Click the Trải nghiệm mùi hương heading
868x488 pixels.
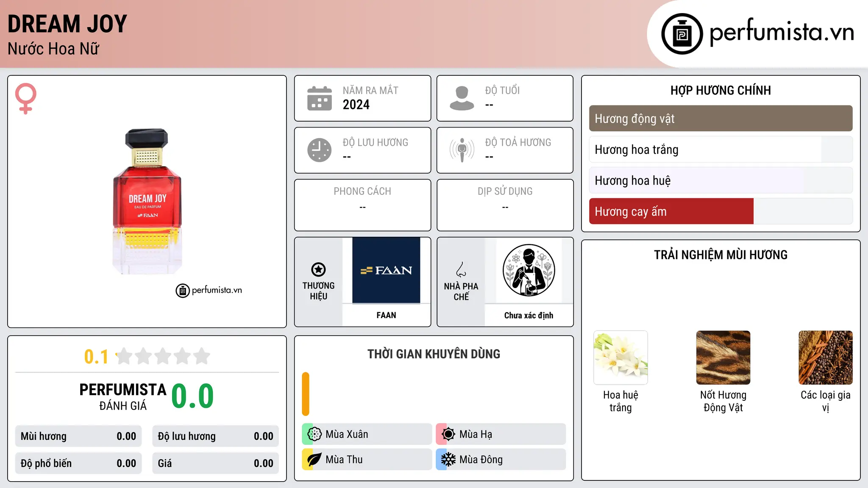(721, 255)
